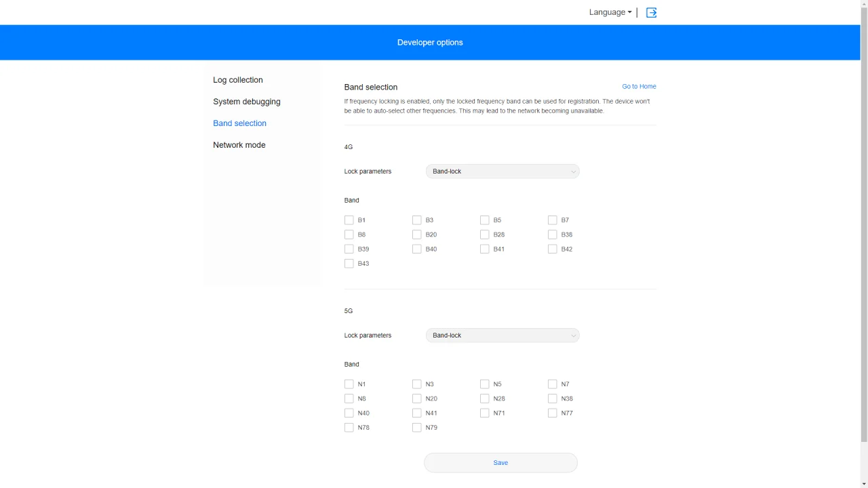Click the 5G section label

349,311
